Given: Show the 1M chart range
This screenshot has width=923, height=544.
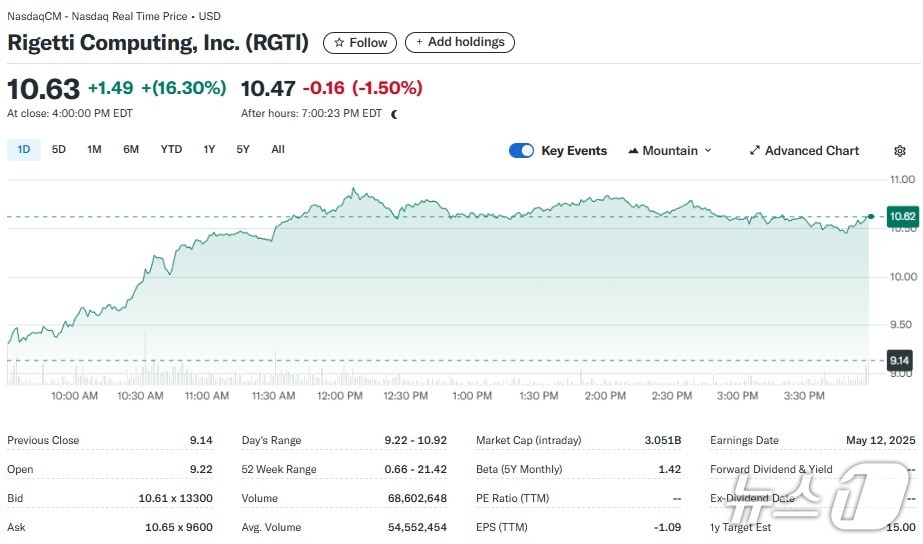Looking at the screenshot, I should coord(94,150).
